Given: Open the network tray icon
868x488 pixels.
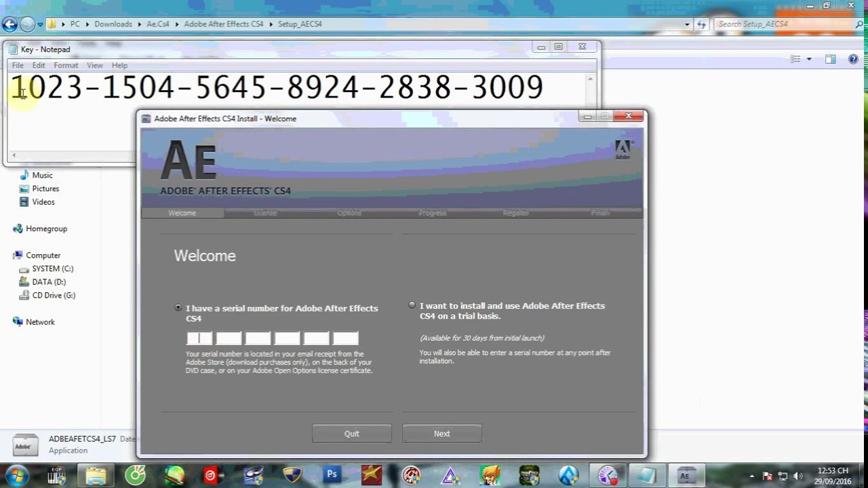Looking at the screenshot, I should 783,476.
